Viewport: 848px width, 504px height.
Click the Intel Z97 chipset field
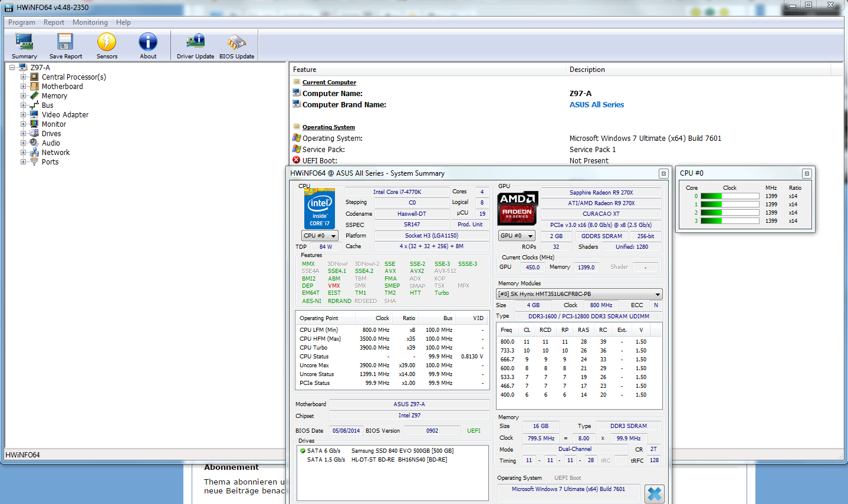pyautogui.click(x=409, y=416)
